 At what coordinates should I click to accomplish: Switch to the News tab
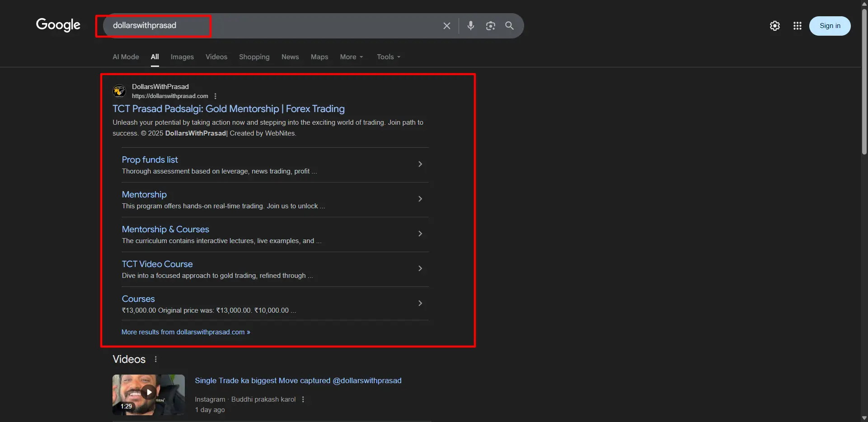pyautogui.click(x=290, y=57)
